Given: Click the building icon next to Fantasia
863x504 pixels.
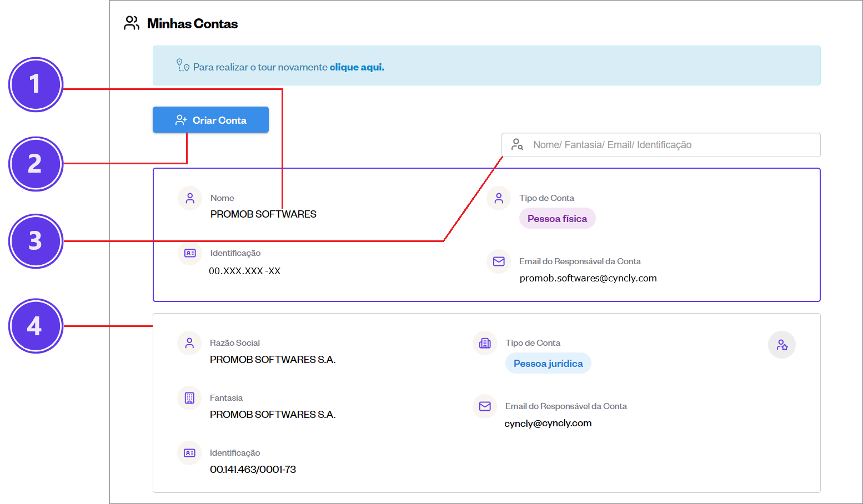Looking at the screenshot, I should click(x=189, y=398).
